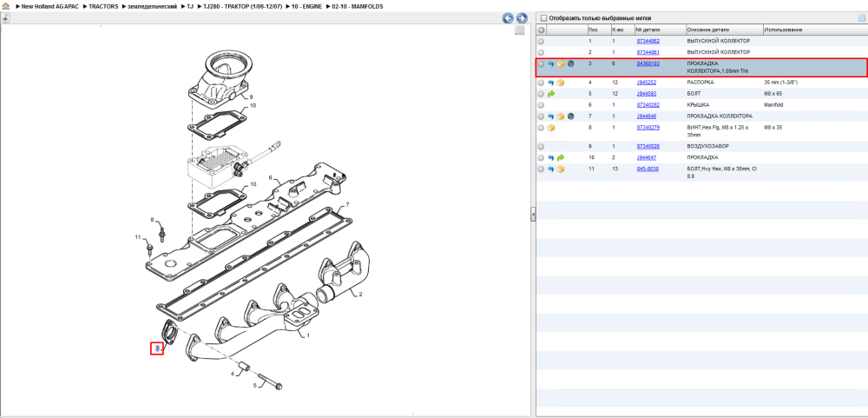Click the plus icon on КРЫШКА row
This screenshot has width=868, height=418.
click(542, 105)
